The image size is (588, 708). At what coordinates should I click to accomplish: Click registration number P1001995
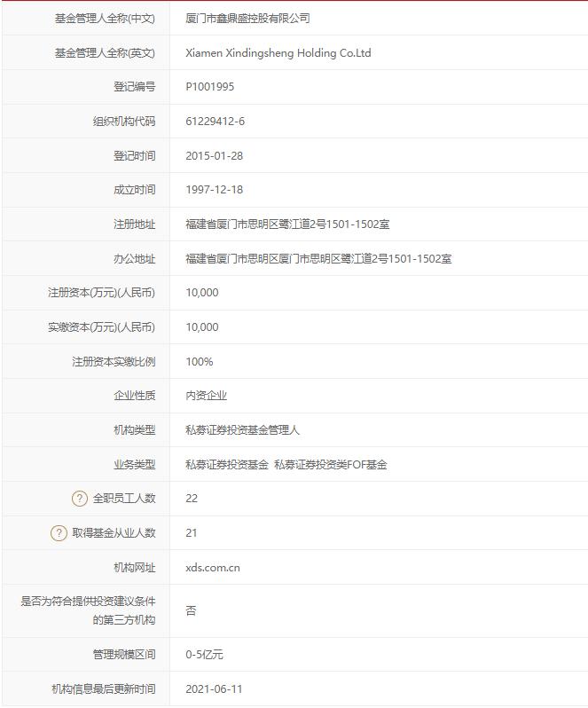[210, 87]
